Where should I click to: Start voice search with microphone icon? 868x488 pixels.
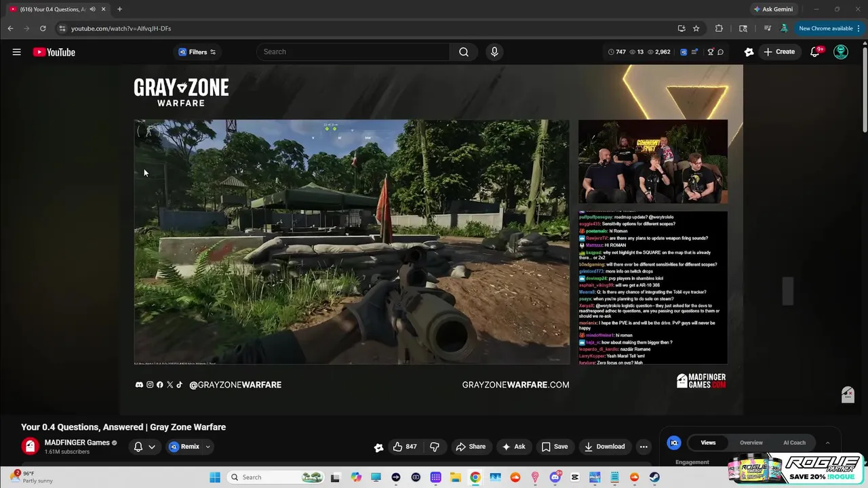494,52
